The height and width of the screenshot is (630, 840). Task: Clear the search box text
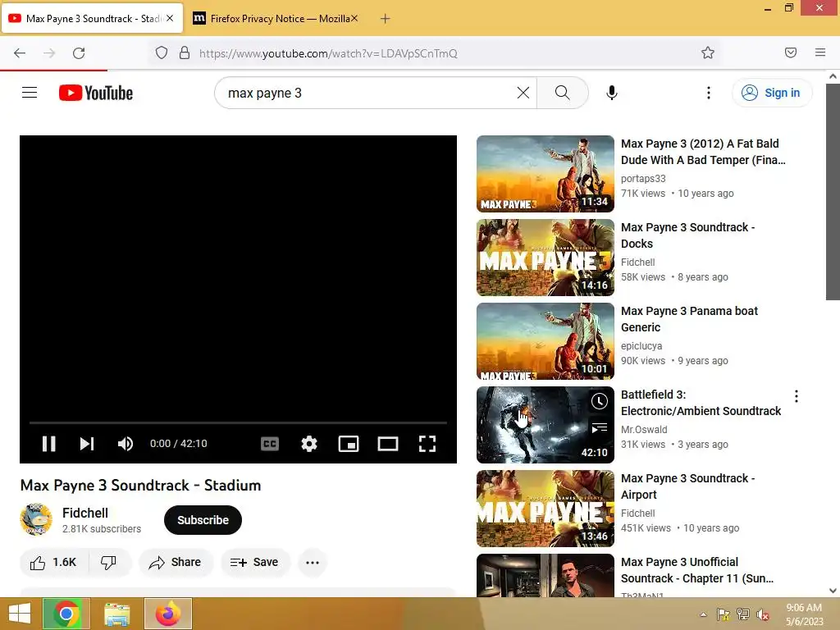(523, 93)
